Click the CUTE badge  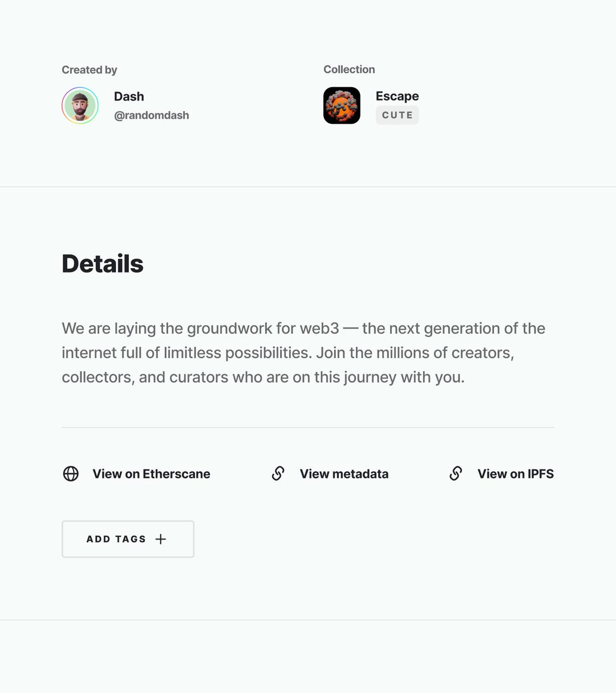pos(397,115)
